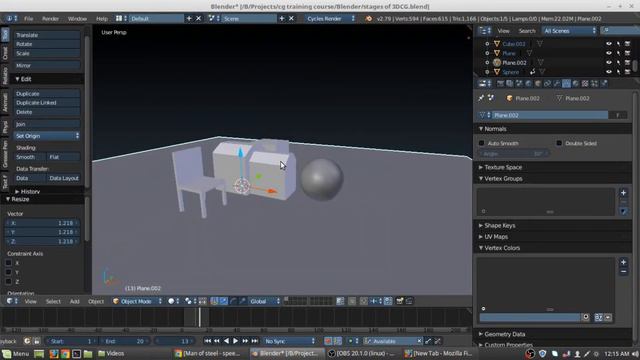Click the Rotate tool button

[x=47, y=44]
